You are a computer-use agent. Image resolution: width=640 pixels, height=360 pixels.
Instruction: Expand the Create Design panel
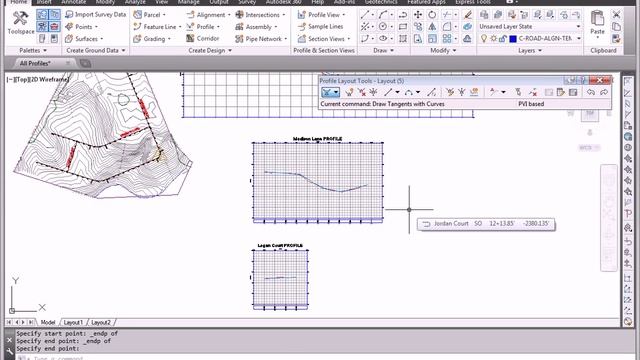(x=210, y=51)
